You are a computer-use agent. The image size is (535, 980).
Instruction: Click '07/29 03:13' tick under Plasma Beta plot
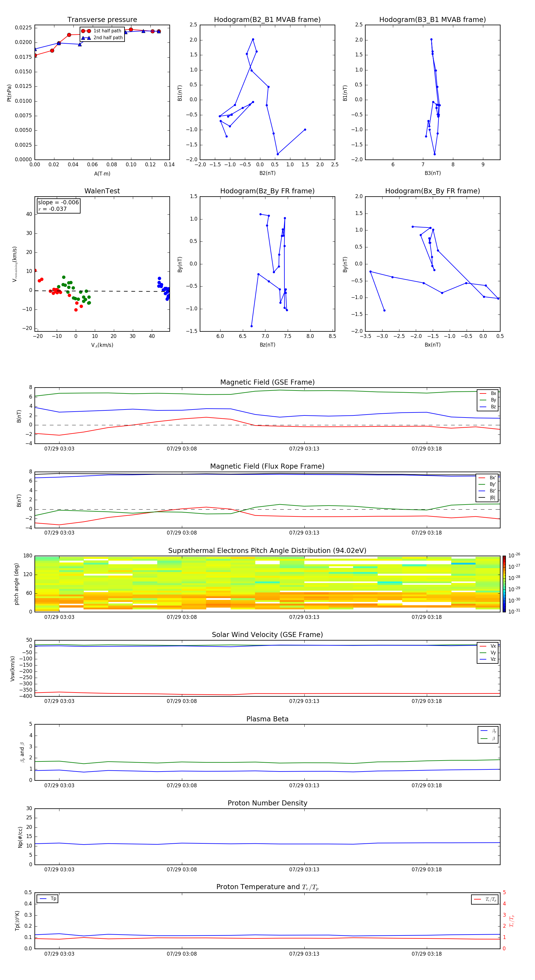304,785
